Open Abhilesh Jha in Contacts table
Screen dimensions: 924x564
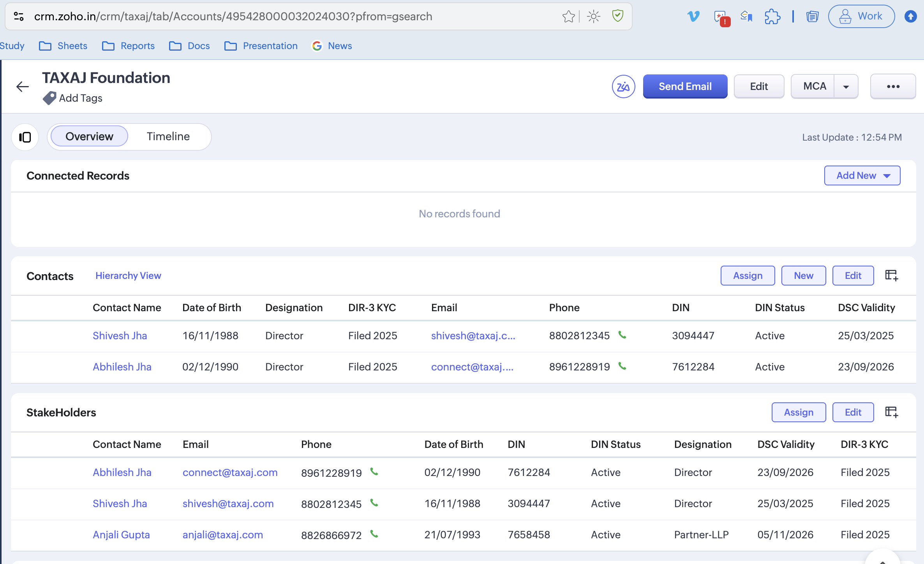(x=122, y=367)
